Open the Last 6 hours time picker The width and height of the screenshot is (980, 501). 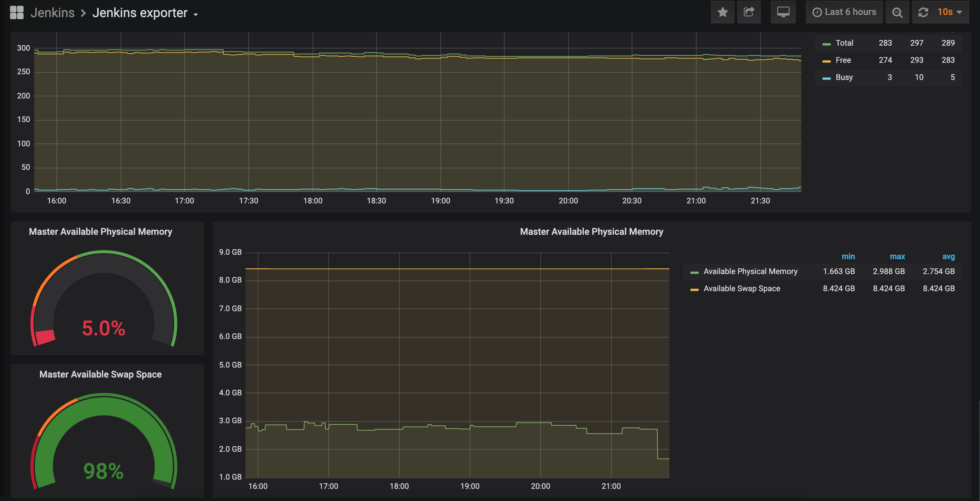(x=844, y=12)
